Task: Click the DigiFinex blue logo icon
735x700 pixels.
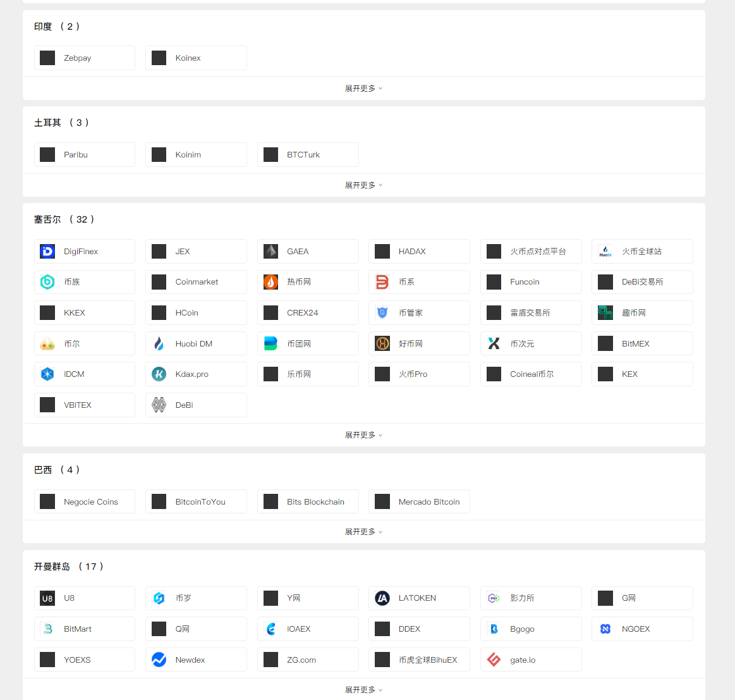Action: point(47,252)
